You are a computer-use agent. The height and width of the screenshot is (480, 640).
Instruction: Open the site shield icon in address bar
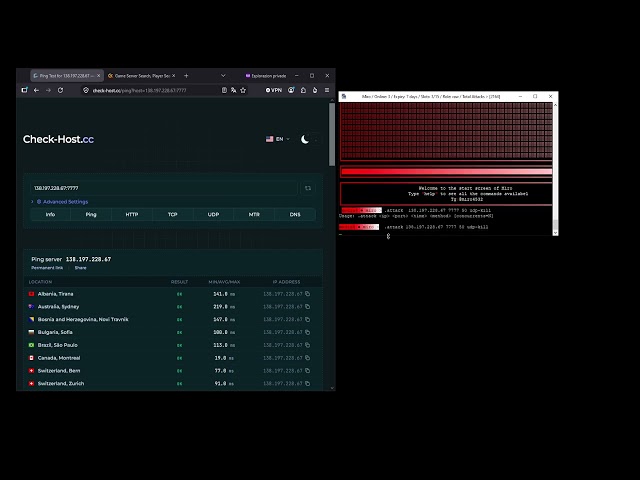[x=86, y=90]
